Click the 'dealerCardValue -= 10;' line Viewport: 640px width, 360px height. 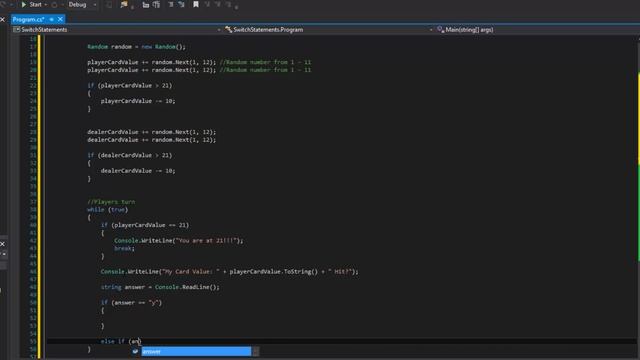click(138, 171)
